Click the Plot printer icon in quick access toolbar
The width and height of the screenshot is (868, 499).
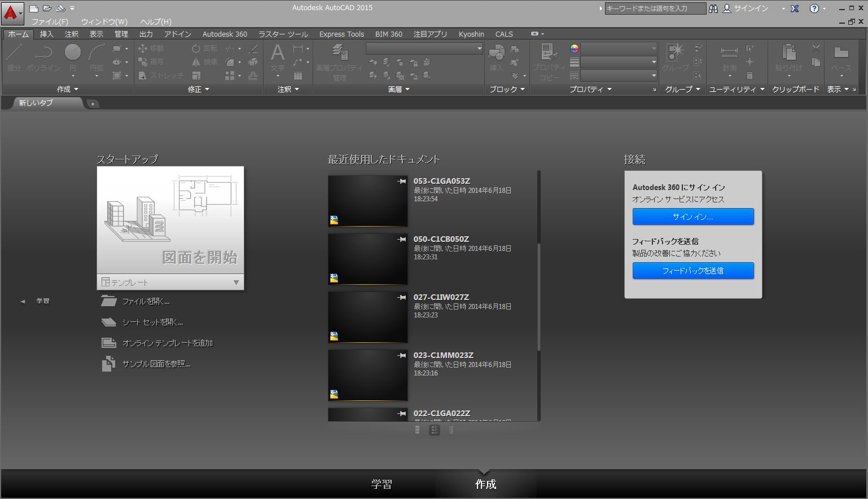61,8
